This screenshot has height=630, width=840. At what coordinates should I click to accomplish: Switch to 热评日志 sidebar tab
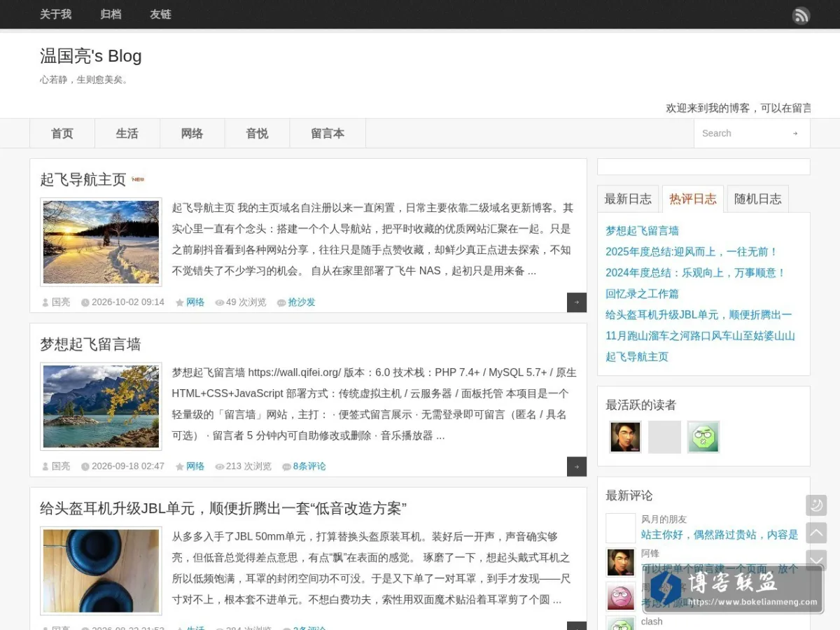coord(693,199)
